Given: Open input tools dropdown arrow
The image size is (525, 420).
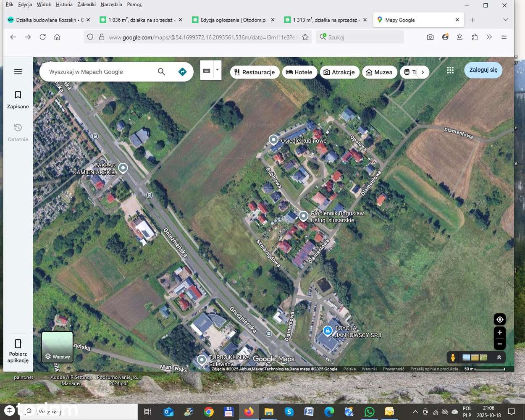Looking at the screenshot, I should click(217, 70).
